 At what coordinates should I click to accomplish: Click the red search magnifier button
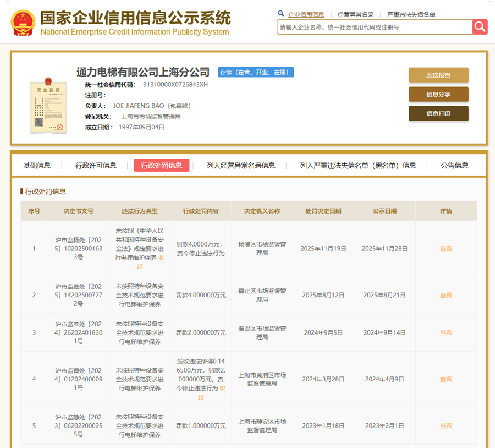click(x=480, y=27)
